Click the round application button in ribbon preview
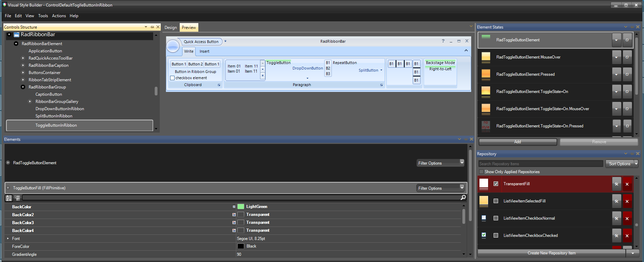The height and width of the screenshot is (262, 644). pos(173,46)
